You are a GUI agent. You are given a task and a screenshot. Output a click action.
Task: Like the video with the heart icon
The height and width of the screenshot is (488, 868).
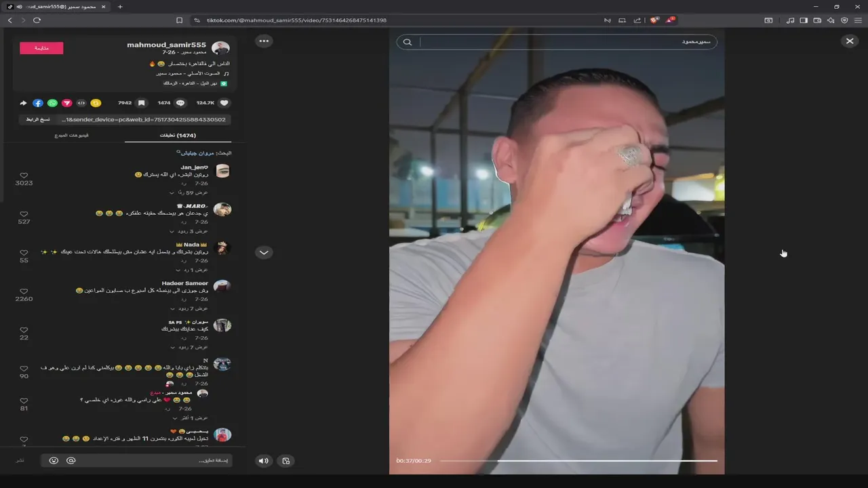pyautogui.click(x=224, y=103)
